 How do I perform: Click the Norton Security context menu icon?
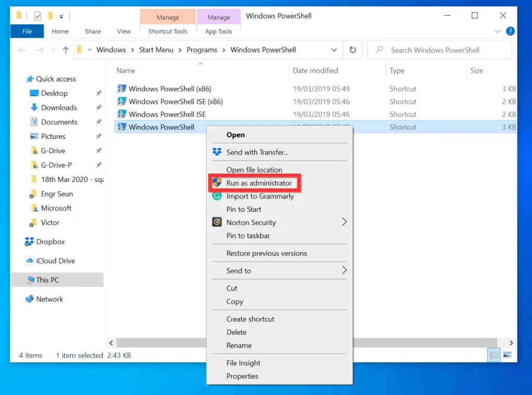[217, 222]
